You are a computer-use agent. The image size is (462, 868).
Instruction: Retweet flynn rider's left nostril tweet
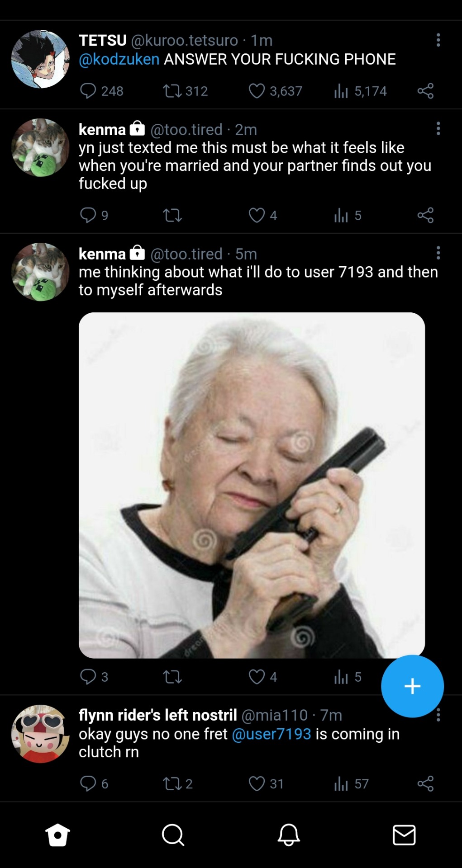172,783
